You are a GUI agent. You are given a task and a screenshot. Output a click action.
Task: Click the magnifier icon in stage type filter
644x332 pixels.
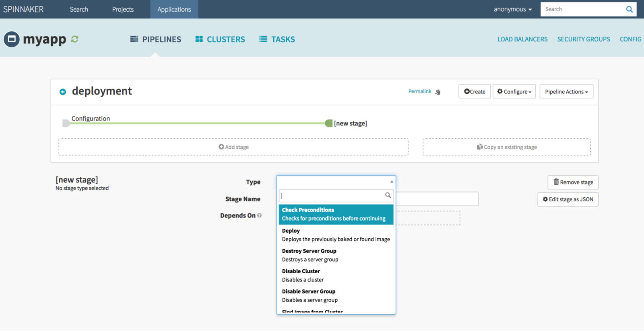(388, 195)
